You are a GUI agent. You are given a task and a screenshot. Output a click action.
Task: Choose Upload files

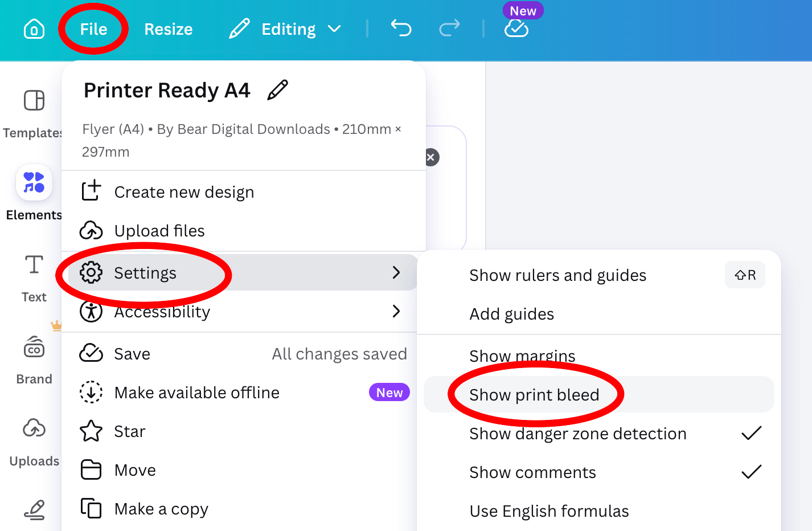(244, 231)
